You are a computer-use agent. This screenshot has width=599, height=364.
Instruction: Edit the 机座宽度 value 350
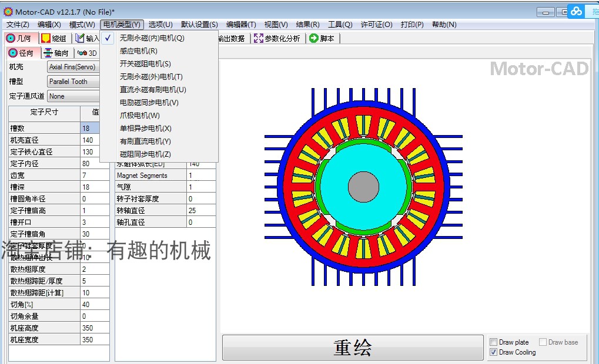point(95,339)
